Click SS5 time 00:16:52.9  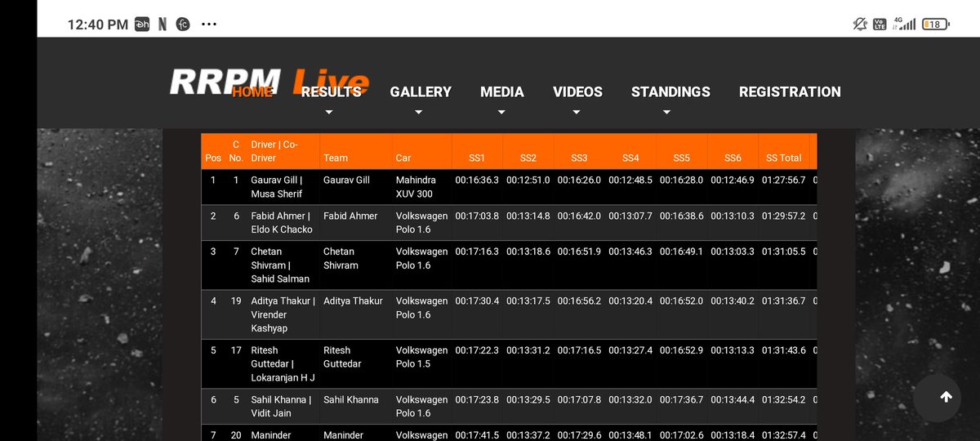(x=682, y=350)
